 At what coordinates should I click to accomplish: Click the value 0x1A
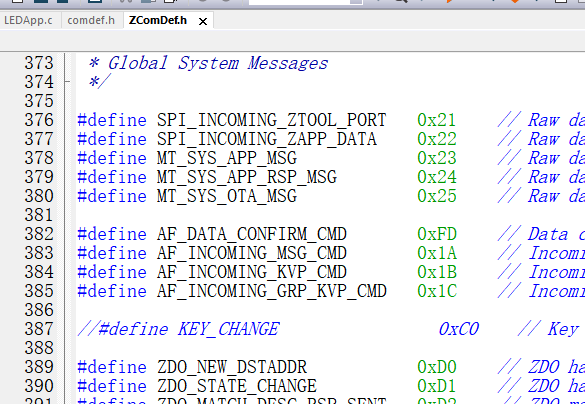click(x=437, y=253)
